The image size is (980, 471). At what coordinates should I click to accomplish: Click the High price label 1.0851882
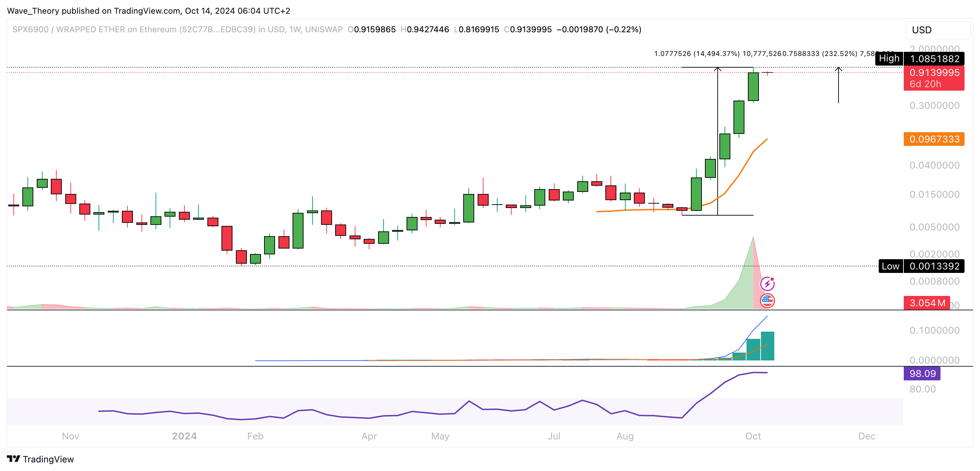[x=934, y=59]
